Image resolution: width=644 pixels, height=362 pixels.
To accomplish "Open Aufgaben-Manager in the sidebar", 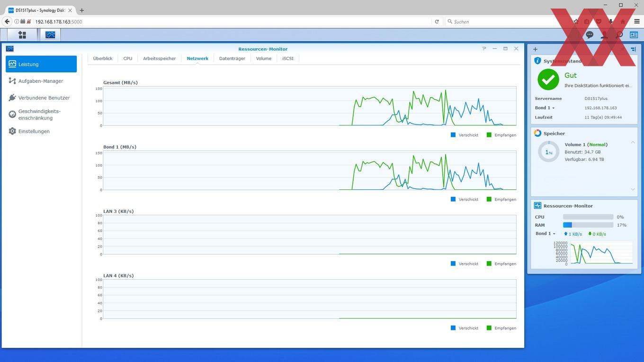I will coord(41,81).
